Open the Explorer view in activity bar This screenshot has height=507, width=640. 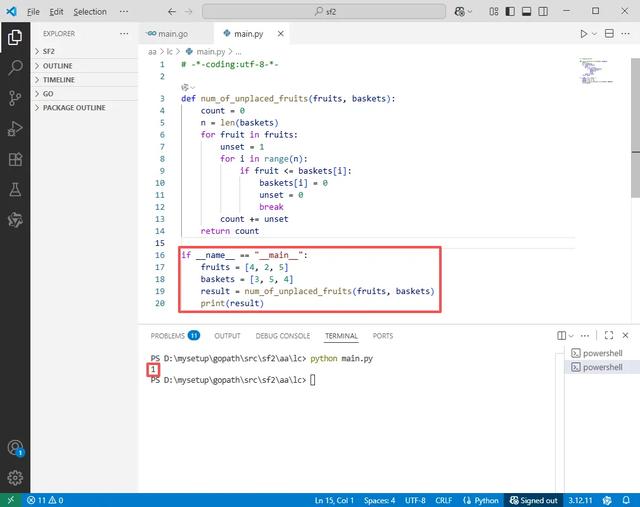[15, 37]
